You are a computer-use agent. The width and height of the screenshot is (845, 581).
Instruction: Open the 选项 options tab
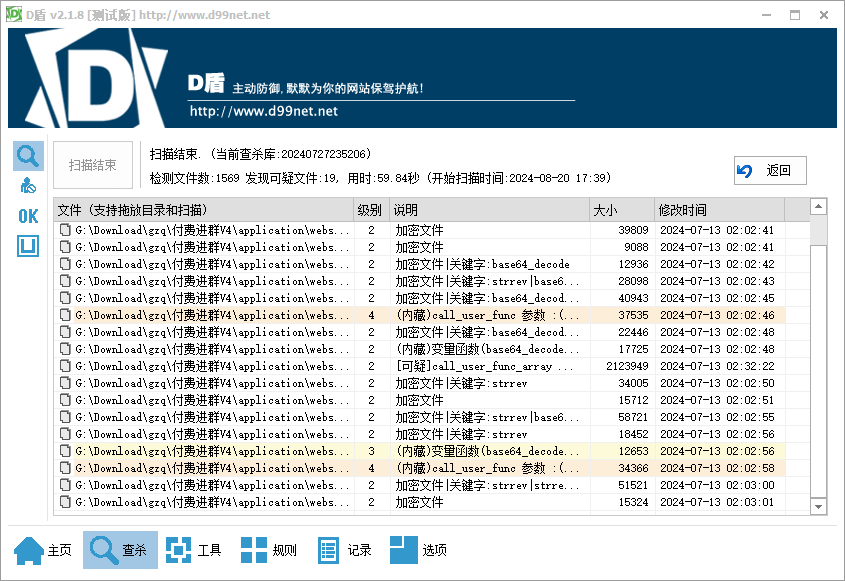point(419,550)
